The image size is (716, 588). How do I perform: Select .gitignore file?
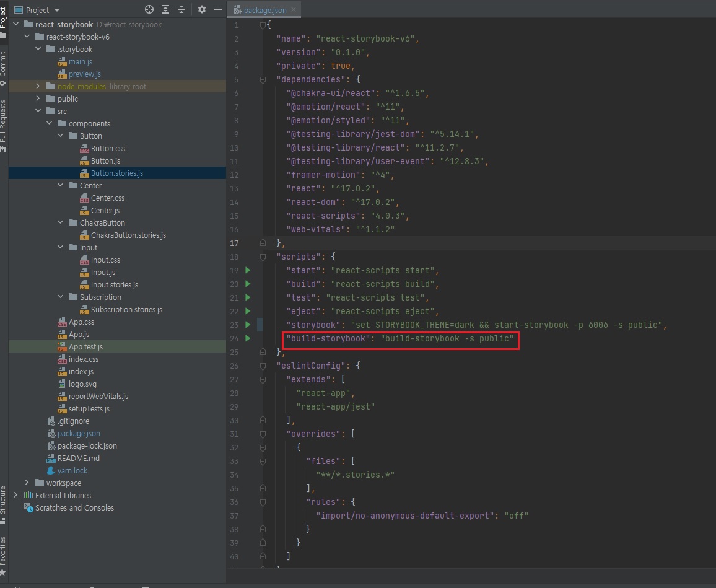tap(69, 421)
